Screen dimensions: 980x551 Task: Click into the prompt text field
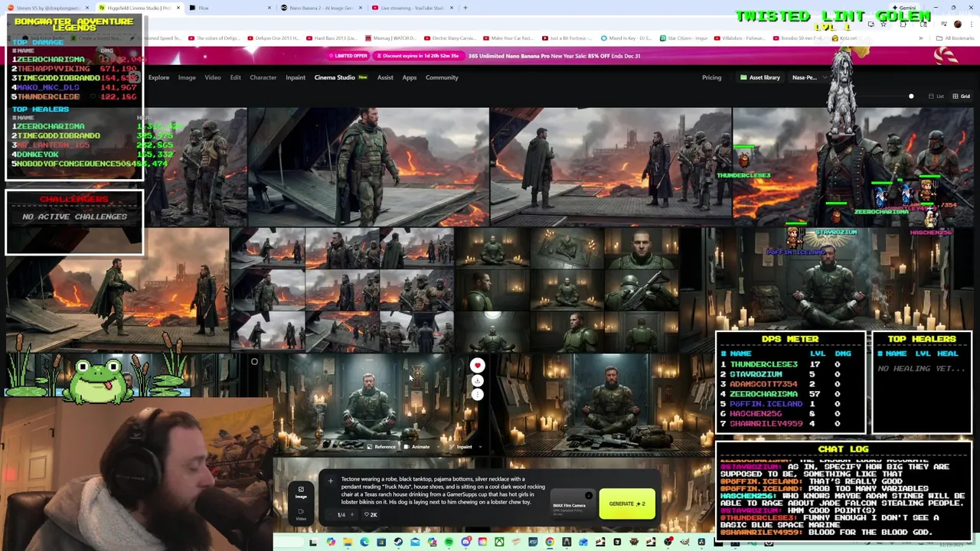pos(443,491)
